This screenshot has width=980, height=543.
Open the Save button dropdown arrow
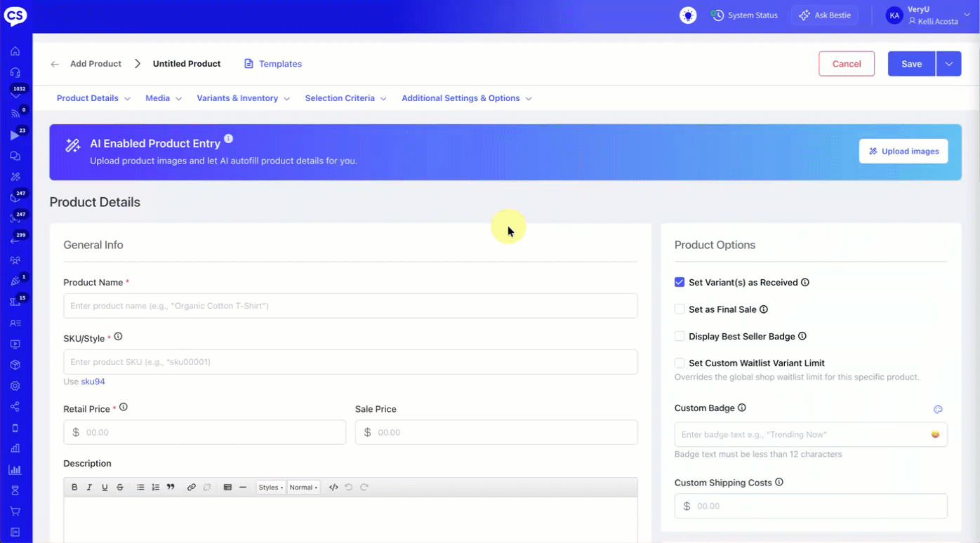948,64
